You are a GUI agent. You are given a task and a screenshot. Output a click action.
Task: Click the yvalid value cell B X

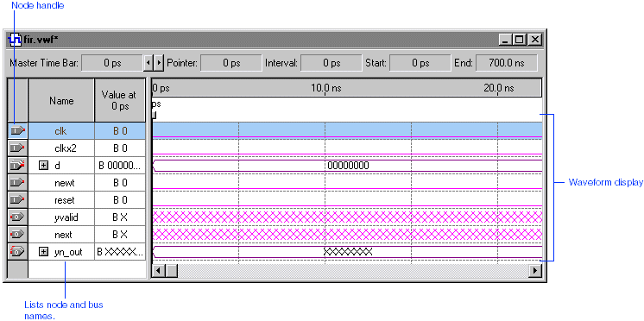click(x=120, y=217)
